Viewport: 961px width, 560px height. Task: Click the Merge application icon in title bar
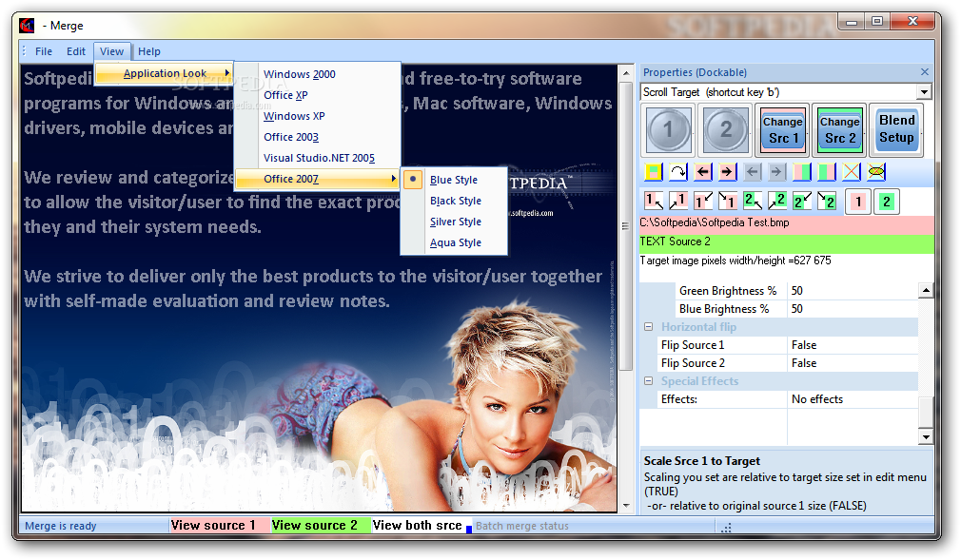tap(27, 26)
